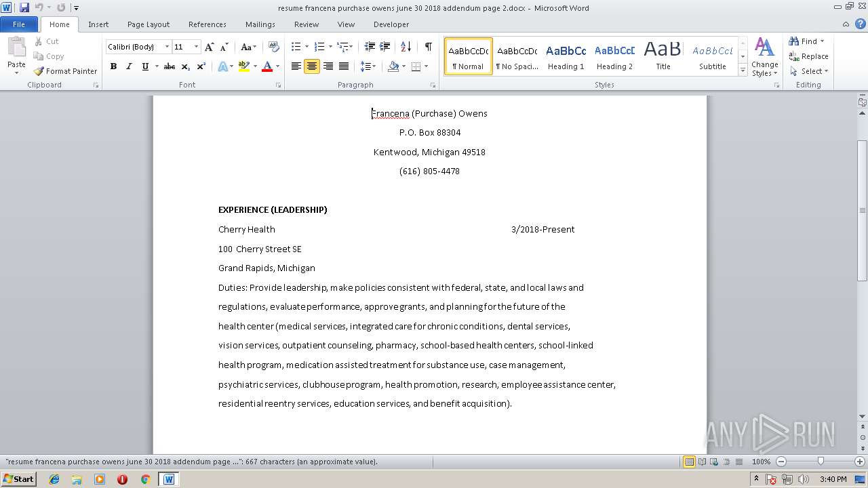
Task: Decrease paragraph indent
Action: [370, 47]
